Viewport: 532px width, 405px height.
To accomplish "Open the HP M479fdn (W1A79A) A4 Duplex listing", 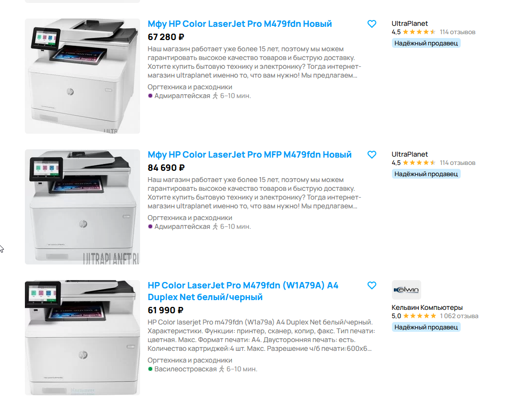I will pyautogui.click(x=243, y=291).
